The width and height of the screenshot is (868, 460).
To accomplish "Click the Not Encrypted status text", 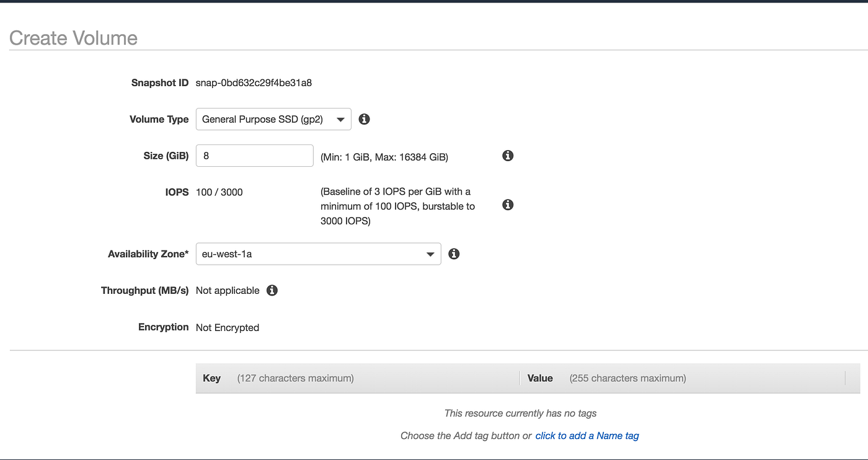I will click(228, 327).
